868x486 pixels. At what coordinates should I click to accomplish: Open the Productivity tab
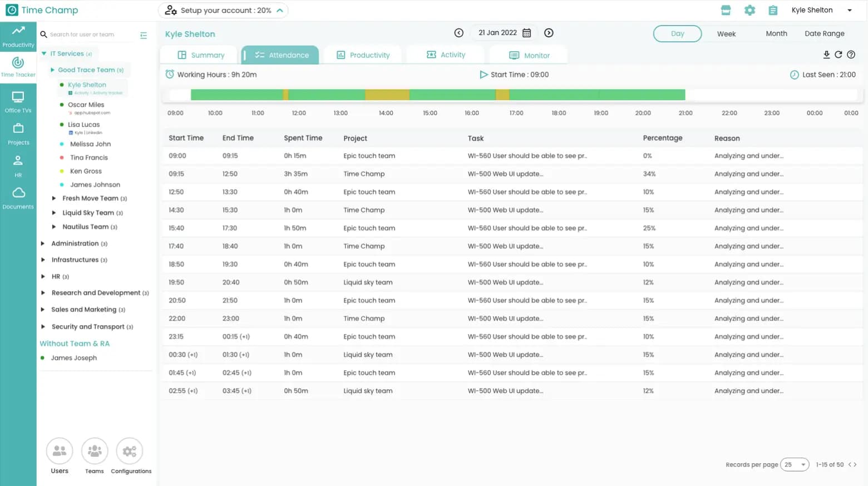tap(363, 55)
